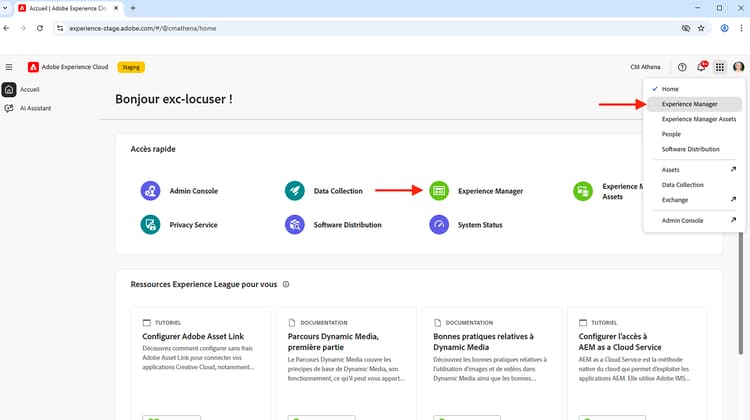Click the Accès rapide section title
Image resolution: width=750 pixels, height=420 pixels.
[x=153, y=149]
